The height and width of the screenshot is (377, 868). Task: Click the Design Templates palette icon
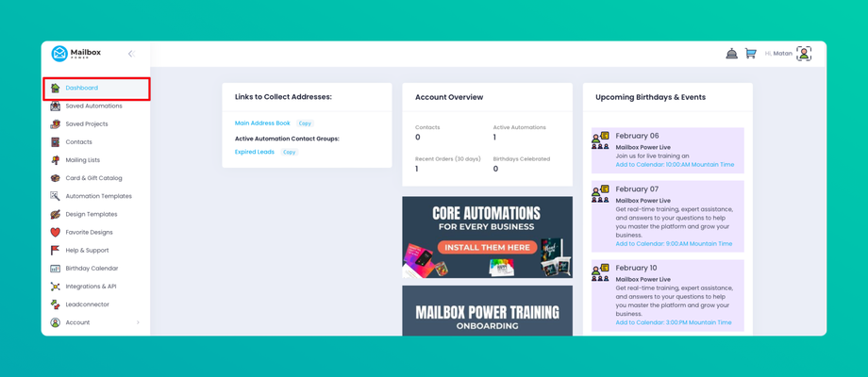55,214
